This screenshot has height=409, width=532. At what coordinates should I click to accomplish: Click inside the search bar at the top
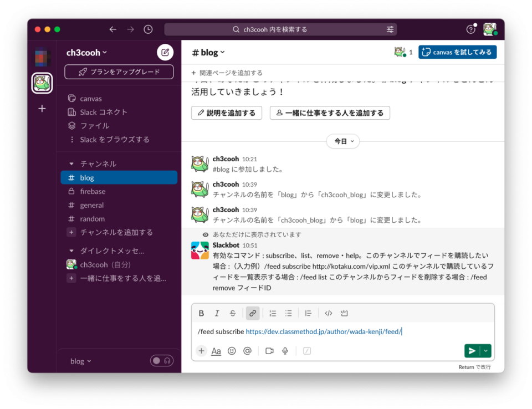(x=277, y=29)
